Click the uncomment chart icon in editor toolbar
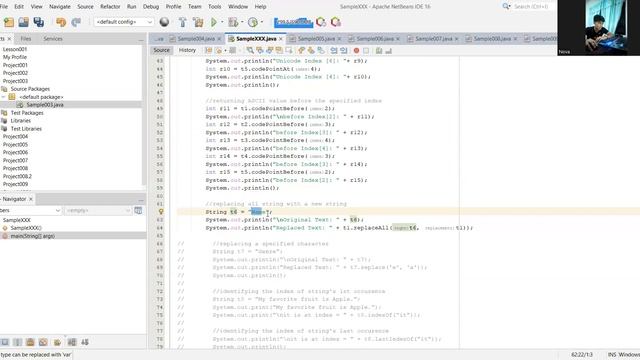The height and width of the screenshot is (360, 640). coord(388,51)
